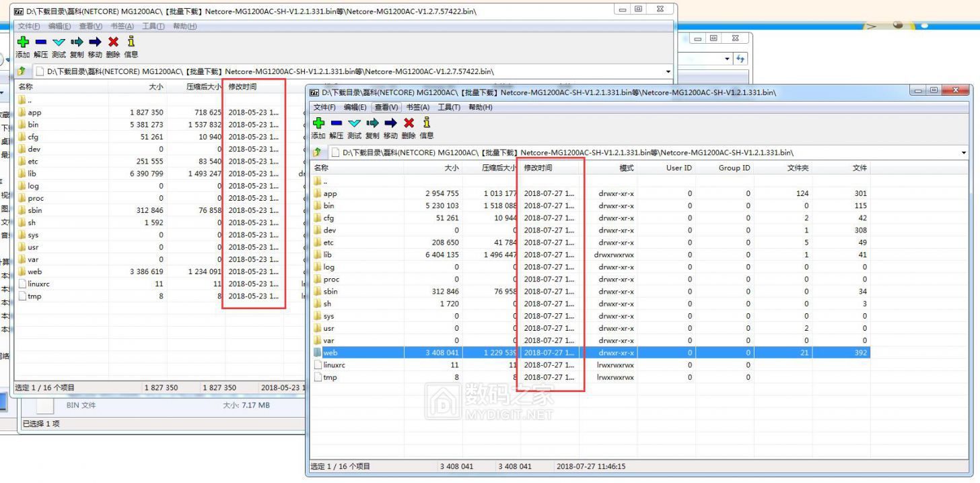Open 帮助(H) menu in front window

[481, 107]
